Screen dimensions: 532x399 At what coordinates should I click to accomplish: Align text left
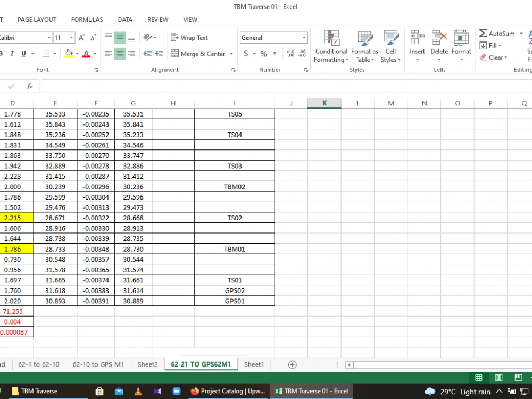click(x=109, y=54)
